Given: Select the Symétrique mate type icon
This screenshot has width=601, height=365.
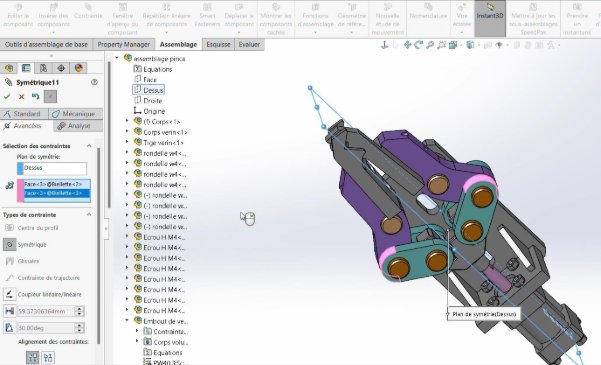Looking at the screenshot, I should click(x=10, y=244).
